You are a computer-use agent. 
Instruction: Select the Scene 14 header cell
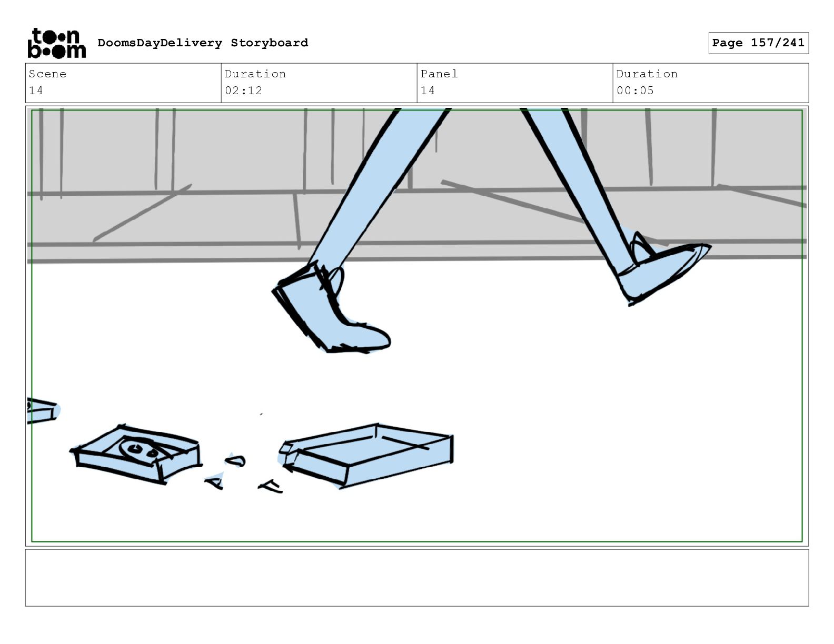click(x=123, y=83)
